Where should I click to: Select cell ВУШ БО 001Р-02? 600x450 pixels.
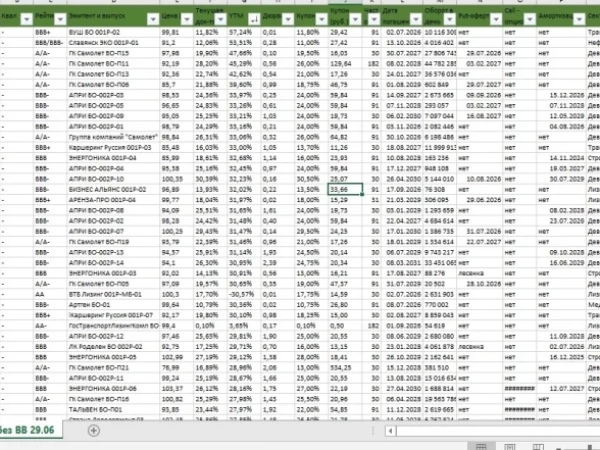[113, 32]
